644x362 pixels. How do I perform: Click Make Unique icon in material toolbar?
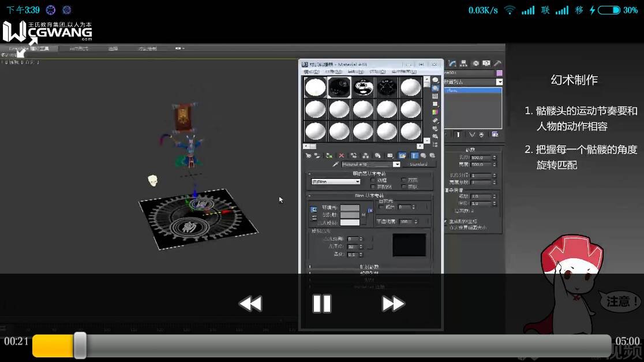point(365,156)
